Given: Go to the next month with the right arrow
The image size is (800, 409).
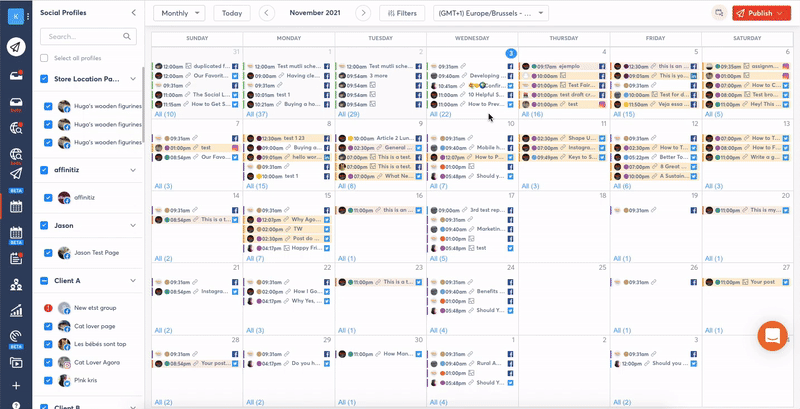Looking at the screenshot, I should [363, 13].
